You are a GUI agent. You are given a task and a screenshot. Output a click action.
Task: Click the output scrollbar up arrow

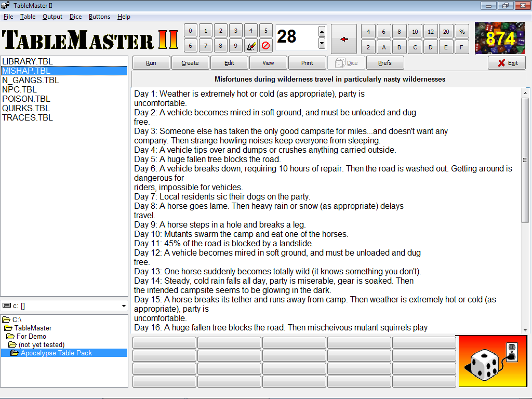click(x=525, y=92)
